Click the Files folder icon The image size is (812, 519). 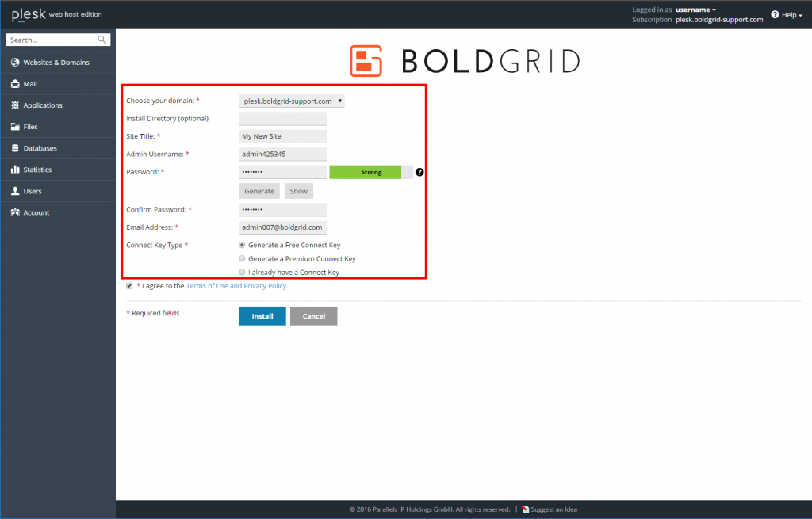[15, 127]
